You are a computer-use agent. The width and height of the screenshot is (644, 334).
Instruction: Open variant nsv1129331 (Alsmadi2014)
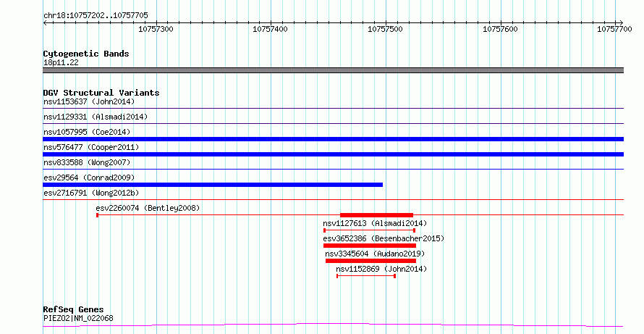[96, 117]
